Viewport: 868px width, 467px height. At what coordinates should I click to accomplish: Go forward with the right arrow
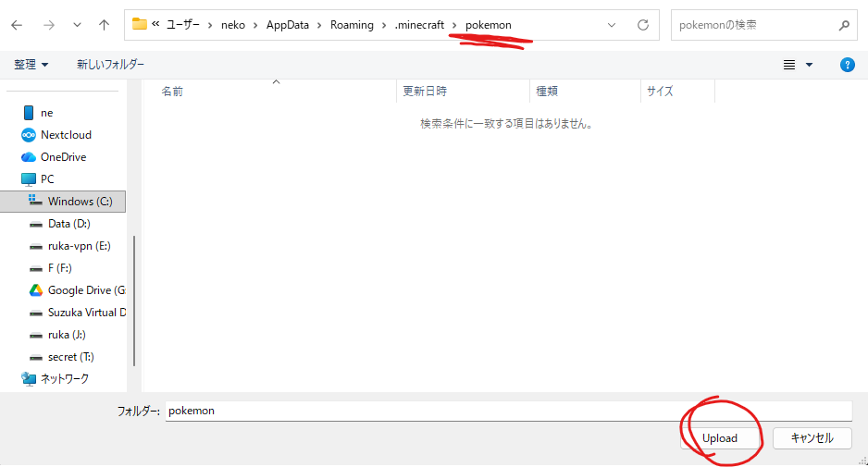click(x=49, y=25)
